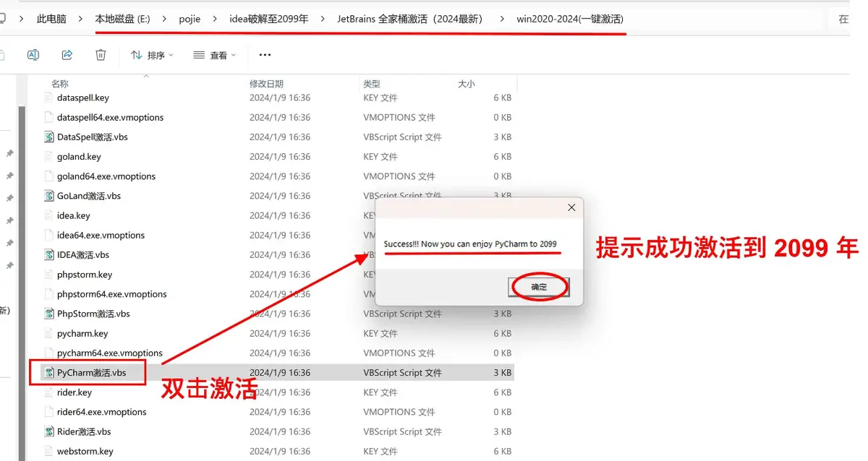Image resolution: width=868 pixels, height=461 pixels.
Task: Click the file icon of Rider激活.vbs
Action: point(49,431)
